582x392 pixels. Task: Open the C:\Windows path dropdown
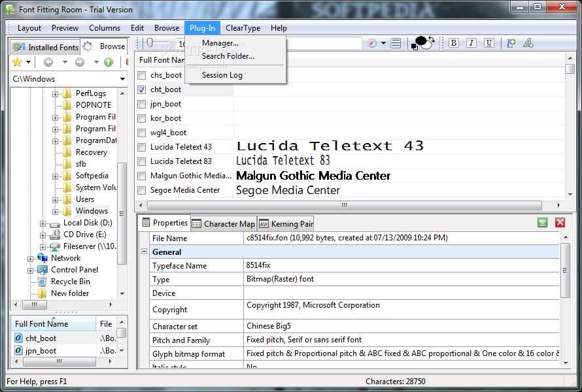(x=122, y=79)
